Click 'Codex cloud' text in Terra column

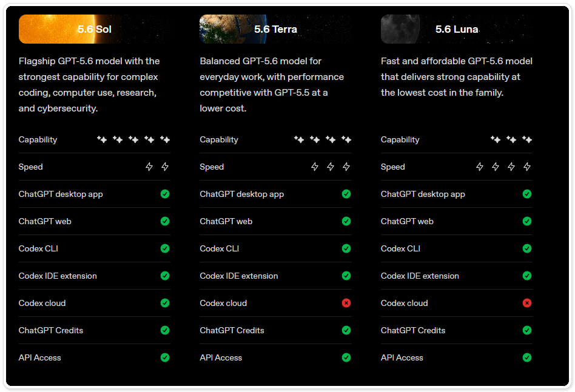click(x=223, y=303)
